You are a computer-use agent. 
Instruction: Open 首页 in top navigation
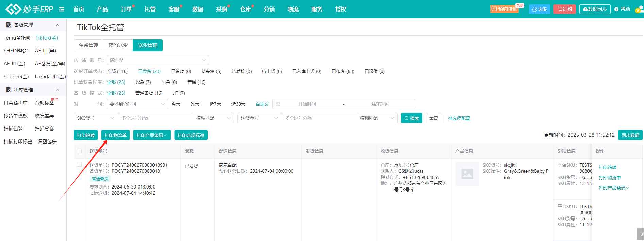(x=79, y=9)
